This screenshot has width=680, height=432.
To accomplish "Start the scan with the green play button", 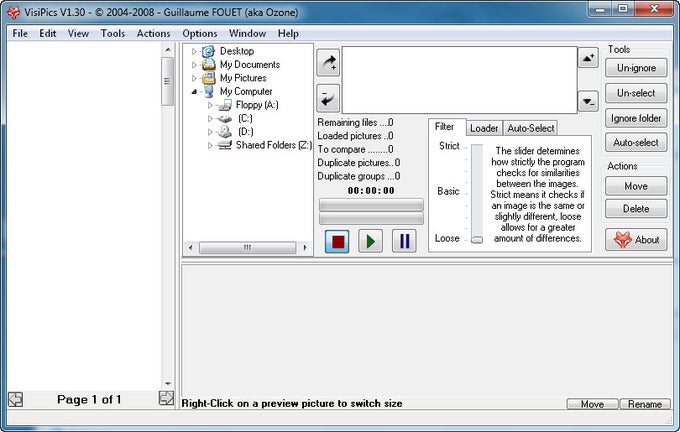I will pos(370,241).
